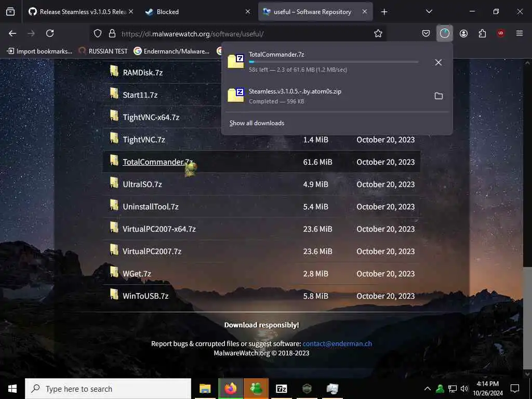This screenshot has height=399, width=532.
Task: Click archive icon beside WGet.7z
Action: (x=114, y=272)
